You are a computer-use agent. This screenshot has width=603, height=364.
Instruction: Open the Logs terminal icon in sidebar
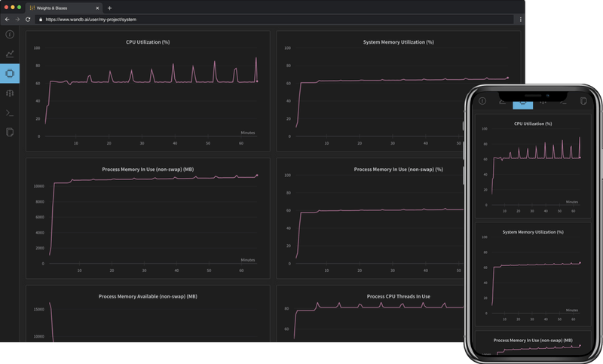(10, 113)
